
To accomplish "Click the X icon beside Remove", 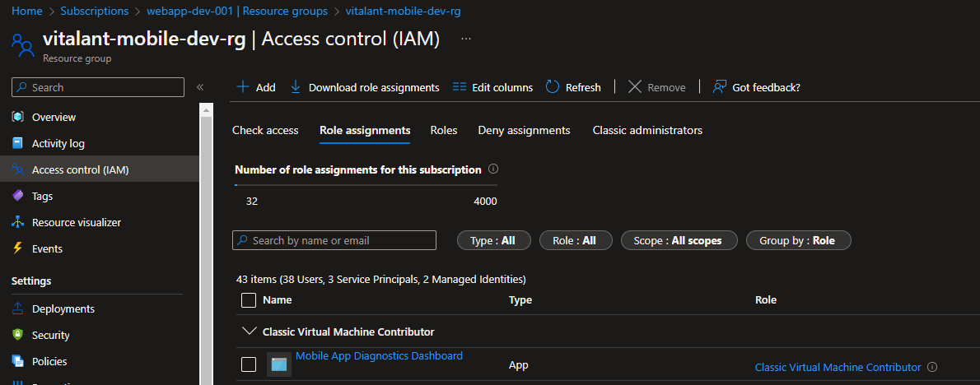I will coord(634,86).
